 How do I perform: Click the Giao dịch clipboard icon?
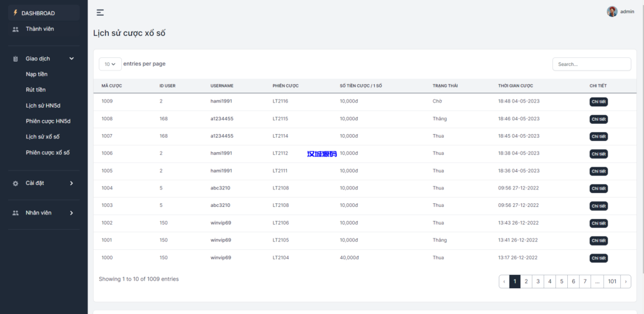click(16, 59)
